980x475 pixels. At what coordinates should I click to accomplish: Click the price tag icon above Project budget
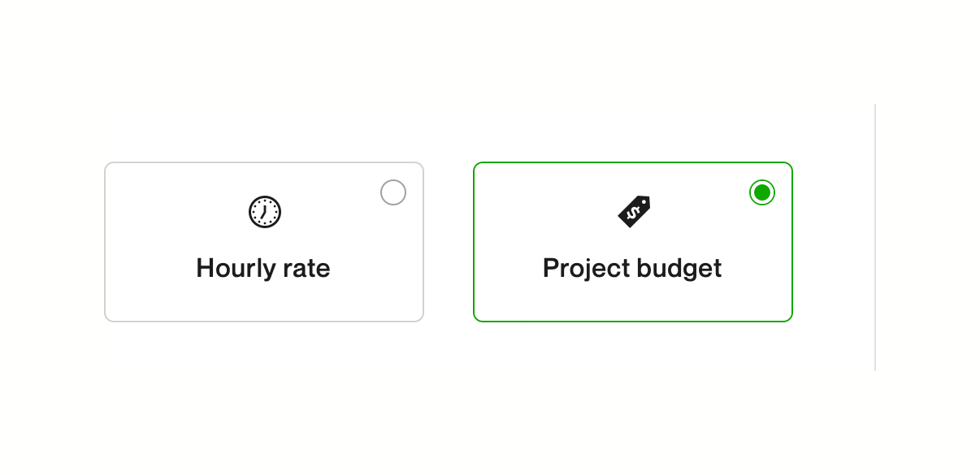[633, 209]
